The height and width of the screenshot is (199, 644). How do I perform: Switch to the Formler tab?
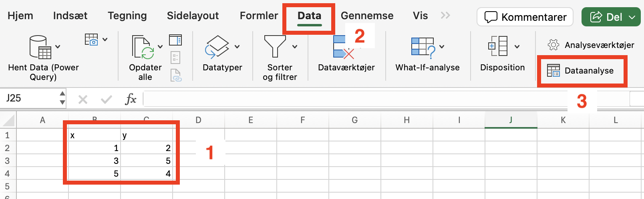click(259, 16)
